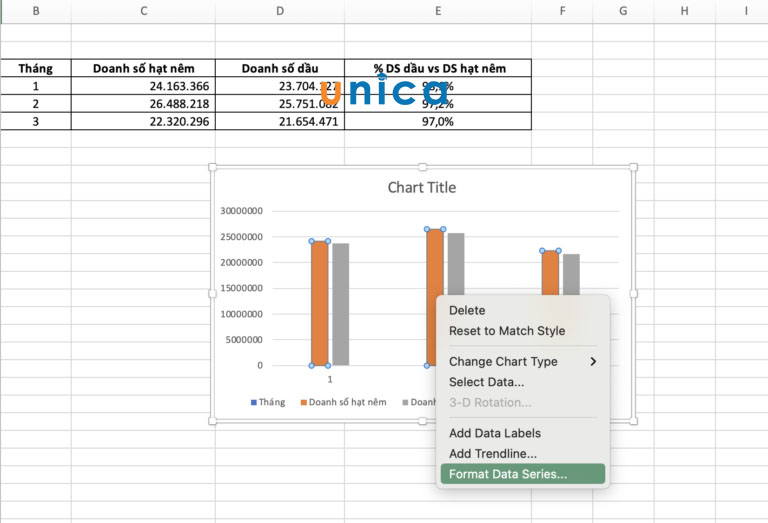Click month cell containing 1 in table
The width and height of the screenshot is (768, 523).
[36, 86]
